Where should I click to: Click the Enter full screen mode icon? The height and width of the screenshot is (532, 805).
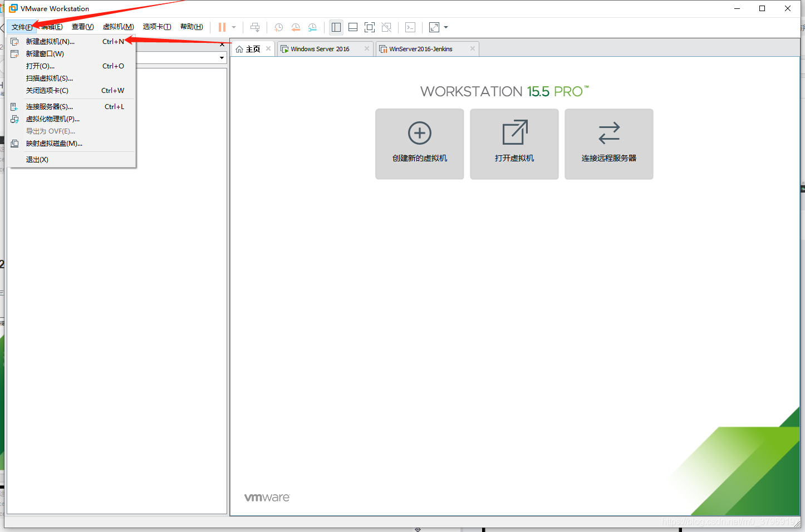pyautogui.click(x=370, y=27)
